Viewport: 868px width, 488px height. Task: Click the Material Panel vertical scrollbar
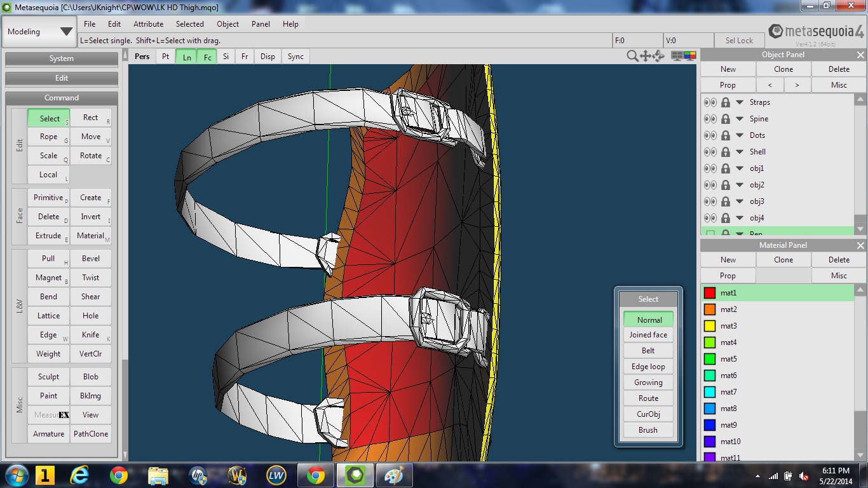click(860, 374)
